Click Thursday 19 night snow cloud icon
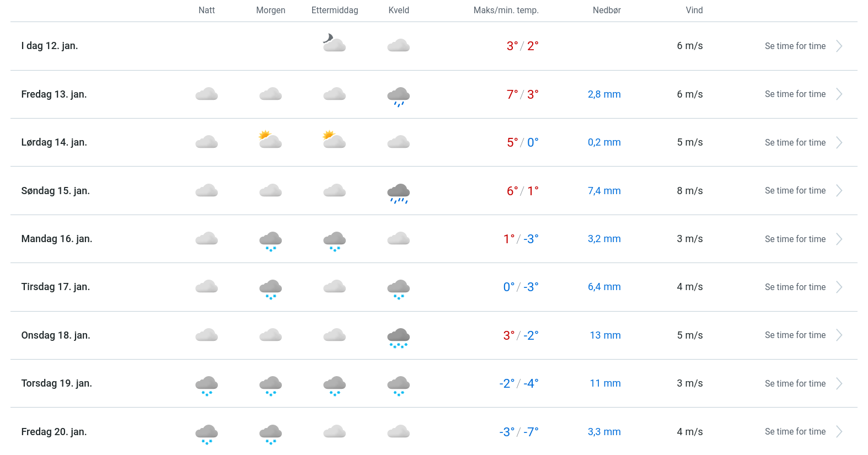This screenshot has height=455, width=868. 207,385
